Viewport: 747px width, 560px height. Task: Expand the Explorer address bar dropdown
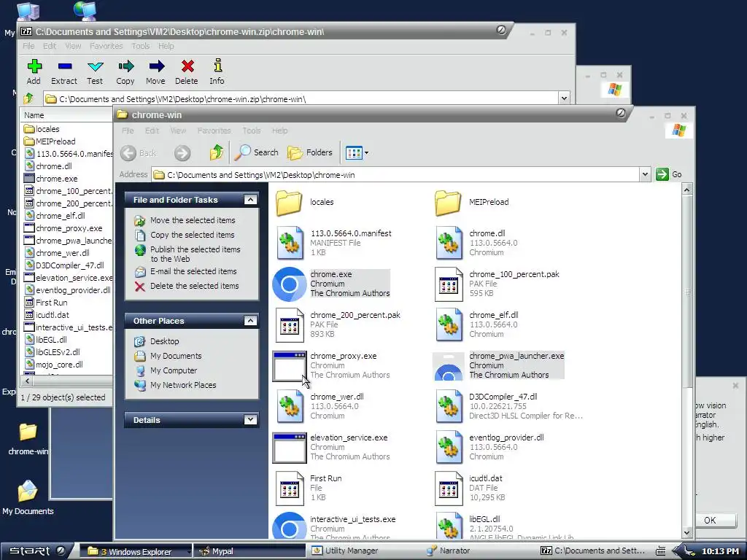tap(645, 174)
